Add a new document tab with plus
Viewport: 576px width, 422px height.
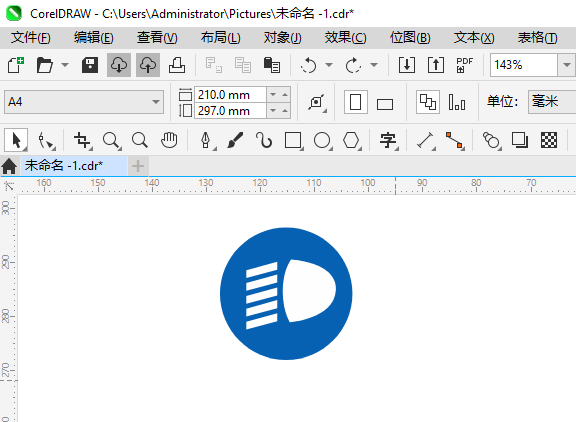tap(138, 166)
